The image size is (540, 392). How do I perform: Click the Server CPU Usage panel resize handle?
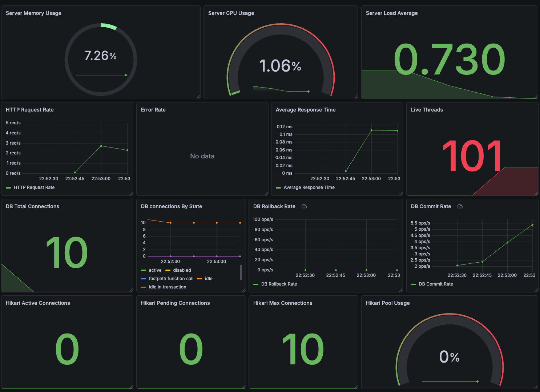[x=355, y=97]
